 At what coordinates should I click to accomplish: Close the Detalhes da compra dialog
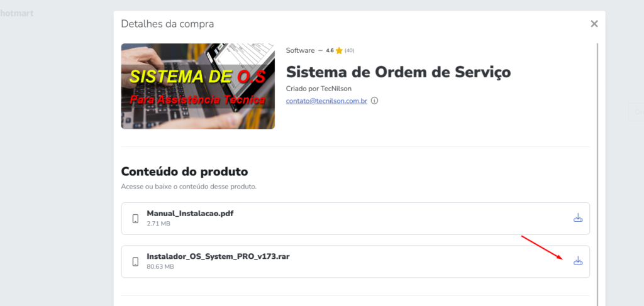point(594,24)
